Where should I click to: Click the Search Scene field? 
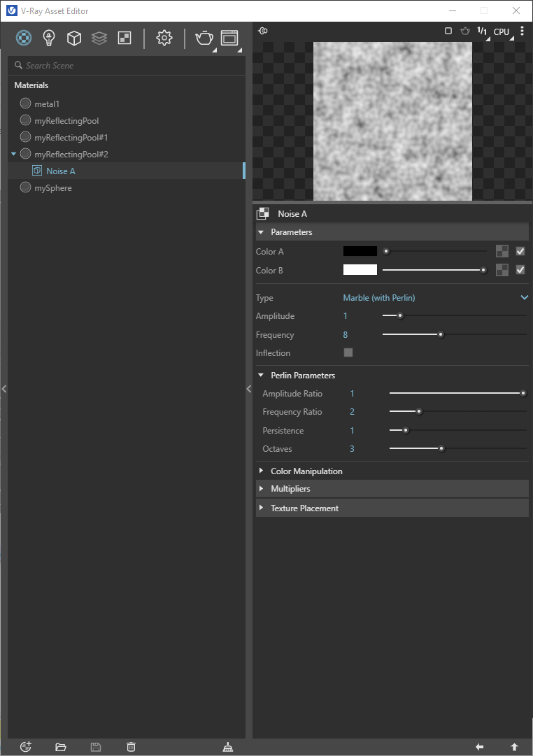pos(127,65)
